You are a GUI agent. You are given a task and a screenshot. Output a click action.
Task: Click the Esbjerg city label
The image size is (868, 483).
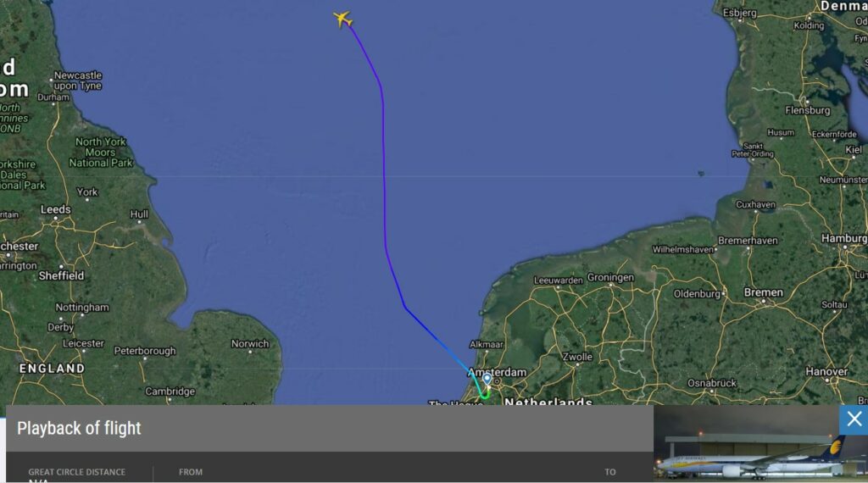tap(739, 13)
